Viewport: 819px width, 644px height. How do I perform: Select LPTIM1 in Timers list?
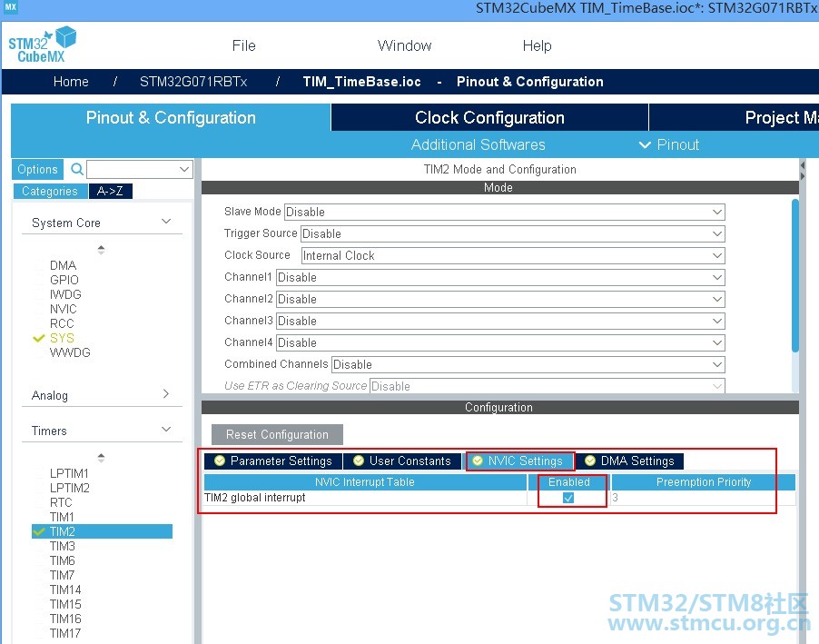click(69, 473)
